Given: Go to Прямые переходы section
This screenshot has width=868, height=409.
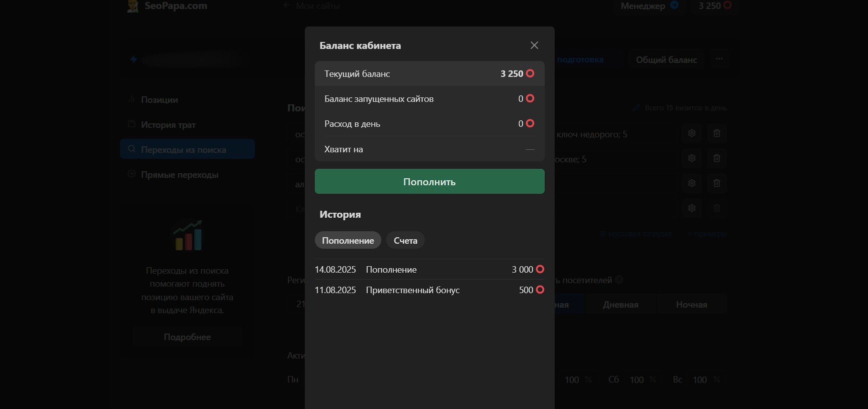Looking at the screenshot, I should pyautogui.click(x=179, y=175).
